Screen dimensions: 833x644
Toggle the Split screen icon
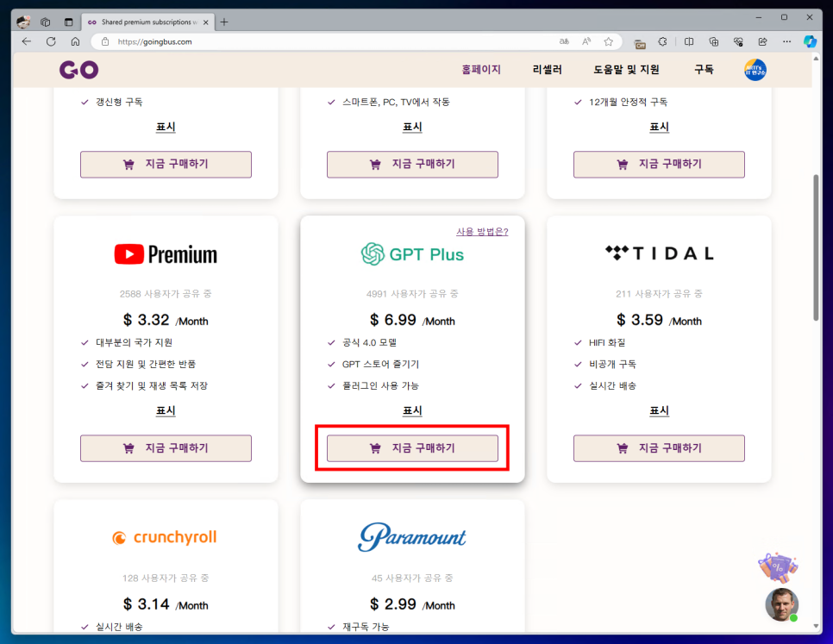[x=689, y=41]
